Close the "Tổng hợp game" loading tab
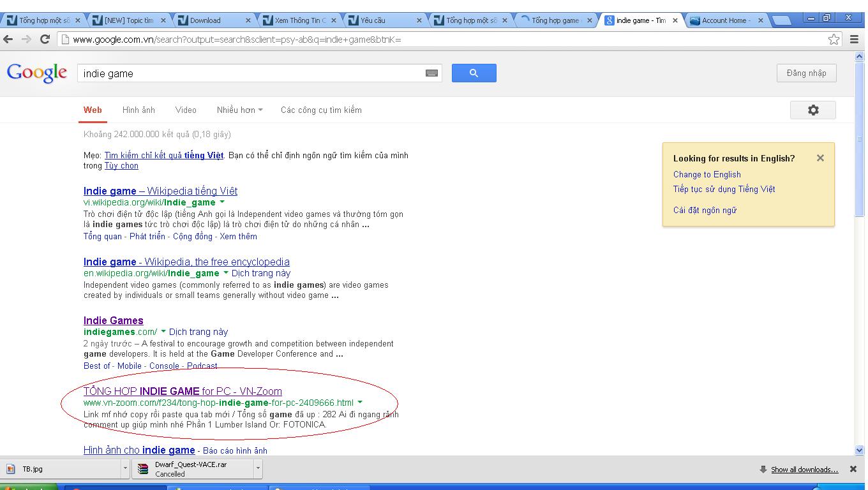868x490 pixels. click(590, 20)
